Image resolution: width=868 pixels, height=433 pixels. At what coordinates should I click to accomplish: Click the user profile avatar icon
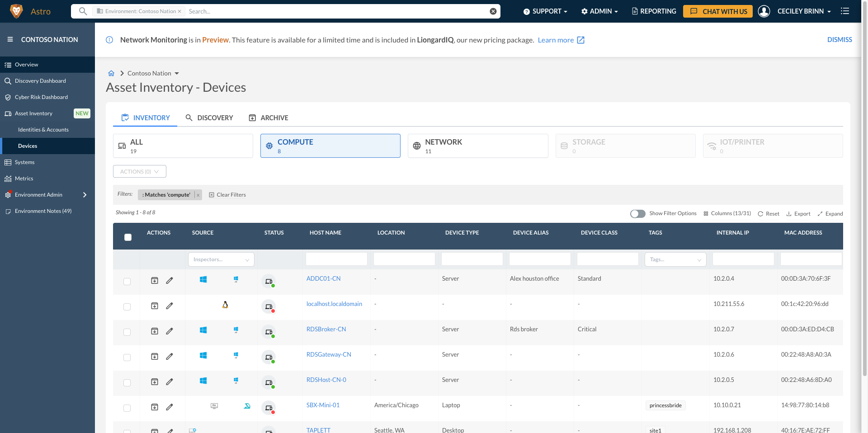(x=764, y=11)
